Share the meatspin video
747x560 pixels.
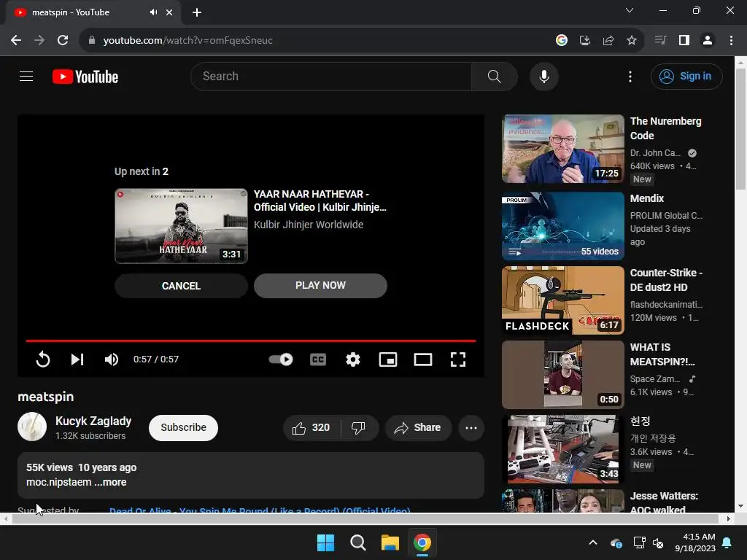pyautogui.click(x=418, y=427)
